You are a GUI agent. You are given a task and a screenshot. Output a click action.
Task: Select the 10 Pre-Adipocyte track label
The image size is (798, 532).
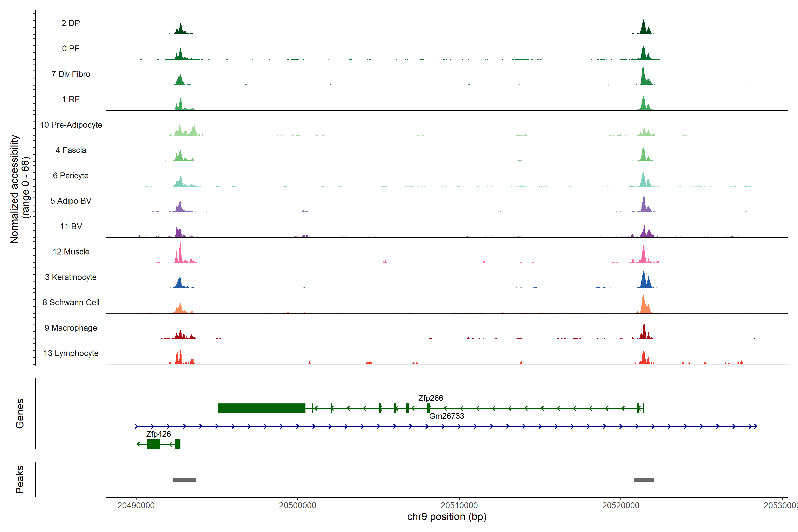[71, 125]
